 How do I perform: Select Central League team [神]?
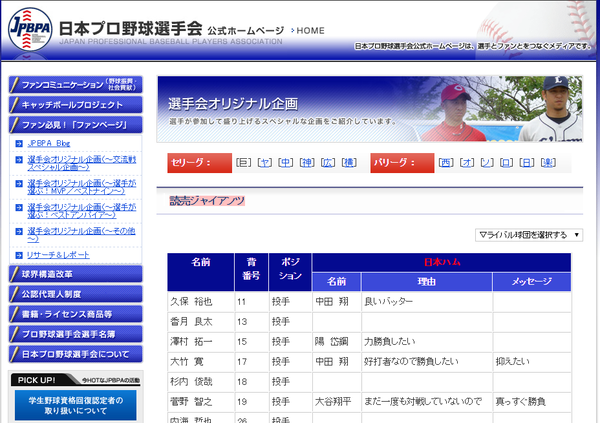(307, 163)
